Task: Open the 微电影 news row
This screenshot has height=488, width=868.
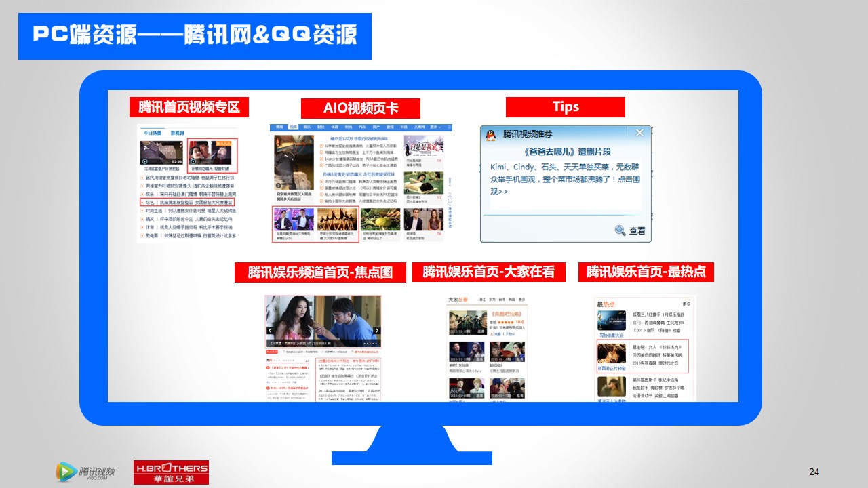Action: tap(187, 235)
